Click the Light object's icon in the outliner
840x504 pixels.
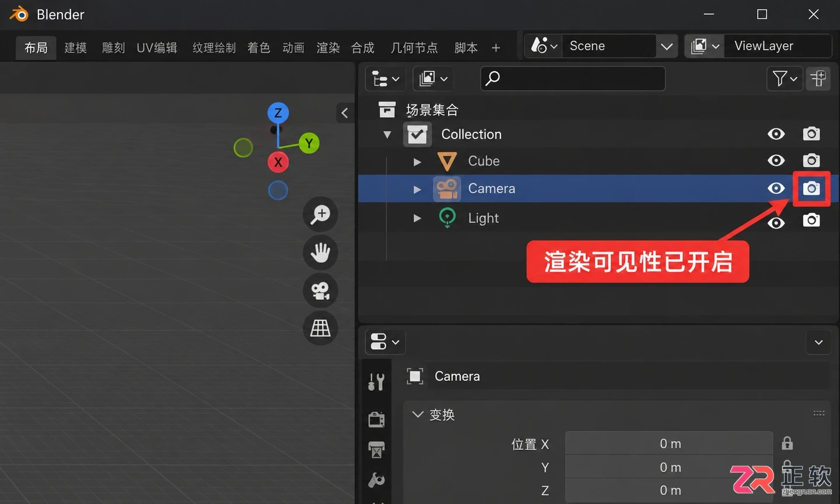tap(447, 218)
